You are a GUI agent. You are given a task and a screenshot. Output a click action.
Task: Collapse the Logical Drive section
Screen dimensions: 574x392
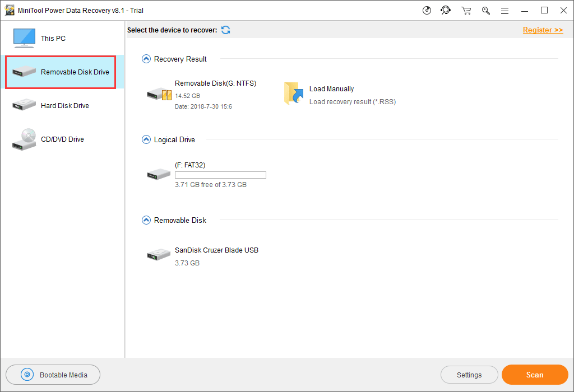pos(146,139)
